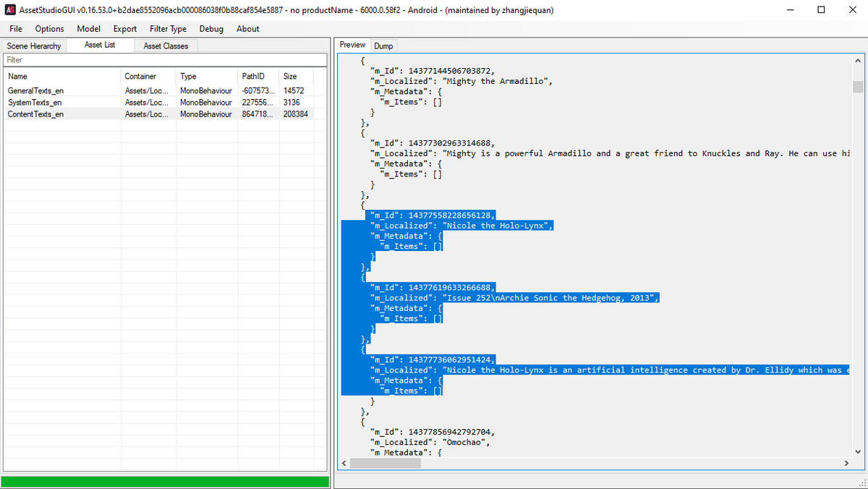The image size is (868, 489).
Task: Sort by the Type column header
Action: click(207, 76)
